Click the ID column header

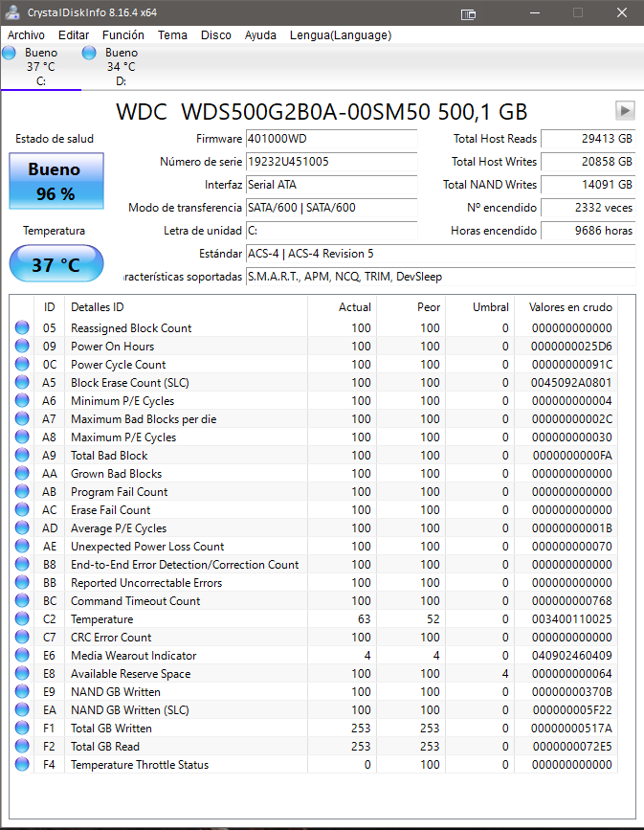coord(49,307)
